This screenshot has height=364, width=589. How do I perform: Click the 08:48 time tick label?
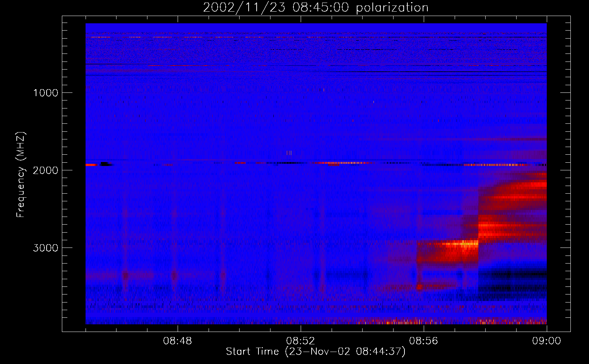(x=178, y=341)
